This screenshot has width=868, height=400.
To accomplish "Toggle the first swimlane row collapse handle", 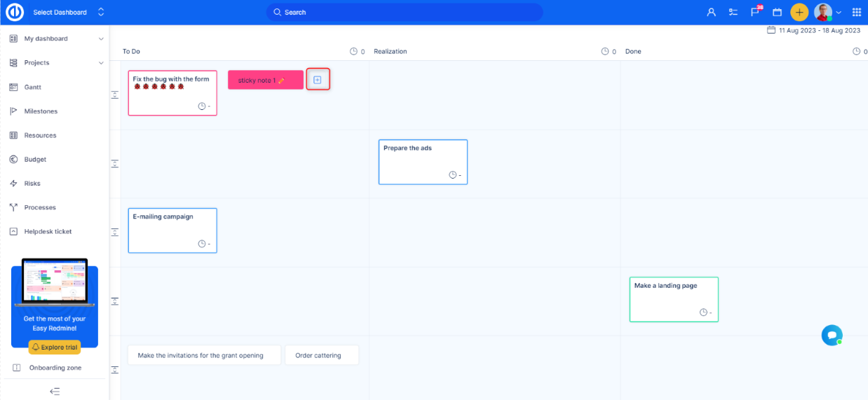I will [115, 95].
